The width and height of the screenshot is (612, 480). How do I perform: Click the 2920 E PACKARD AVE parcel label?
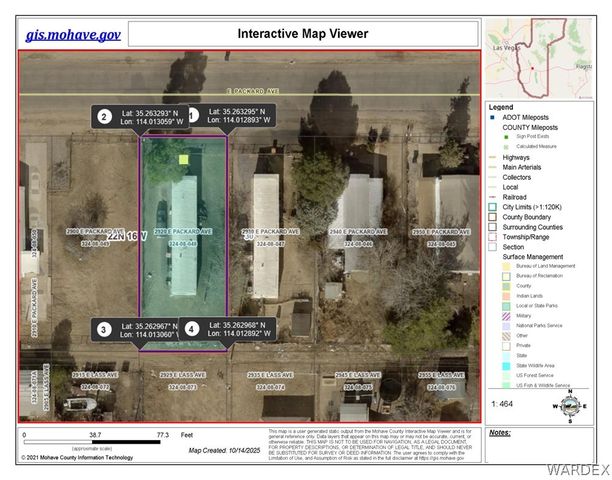click(183, 232)
